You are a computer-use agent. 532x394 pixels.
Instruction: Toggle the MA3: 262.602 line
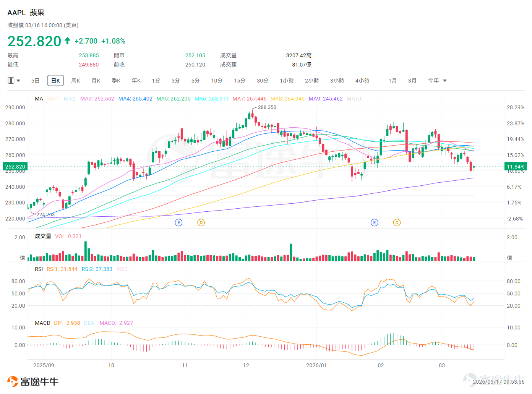pyautogui.click(x=97, y=99)
